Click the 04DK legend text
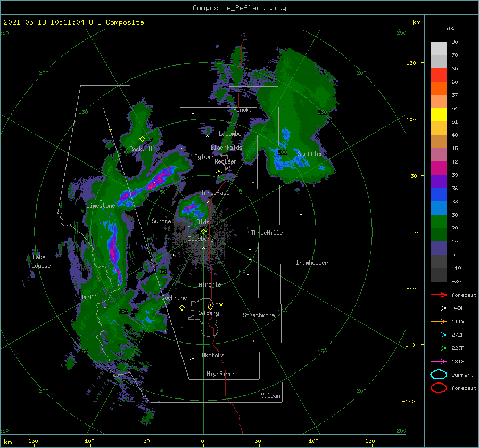This screenshot has height=448, width=479. pos(458,308)
